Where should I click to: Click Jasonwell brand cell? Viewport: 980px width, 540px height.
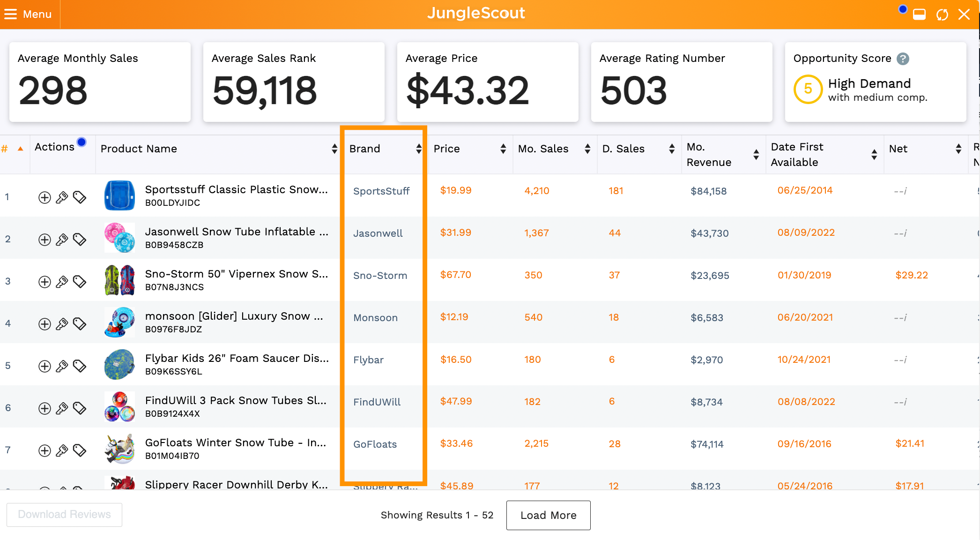[378, 233]
